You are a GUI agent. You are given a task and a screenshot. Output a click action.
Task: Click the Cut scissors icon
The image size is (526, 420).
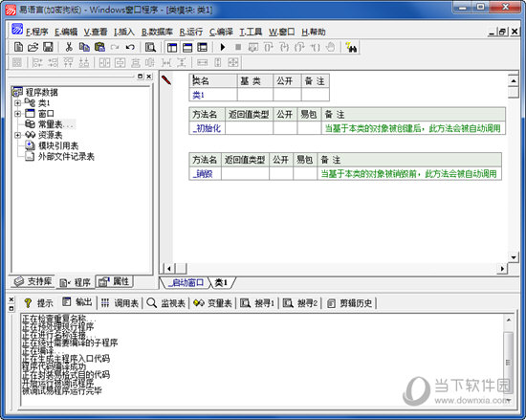(69, 47)
